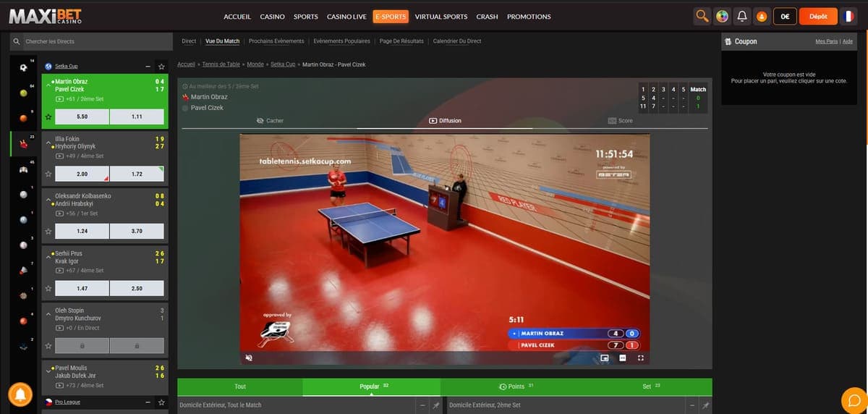
Task: Pin the Domicile Extérieur, 2ème Set market
Action: tap(706, 405)
